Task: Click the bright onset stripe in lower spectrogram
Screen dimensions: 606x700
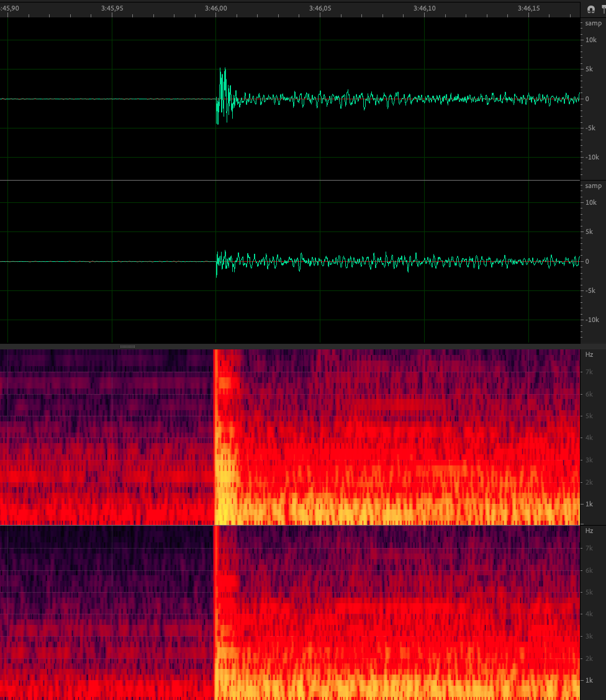Action: pos(215,611)
